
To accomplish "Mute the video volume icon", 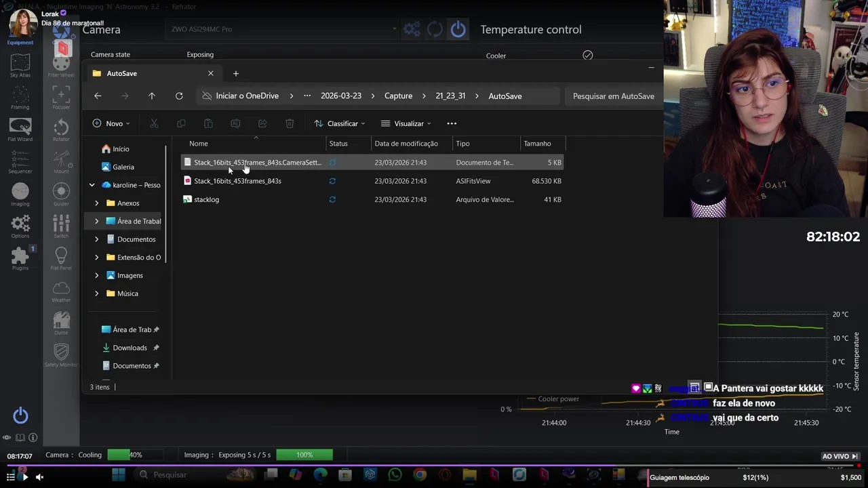I will [x=39, y=477].
